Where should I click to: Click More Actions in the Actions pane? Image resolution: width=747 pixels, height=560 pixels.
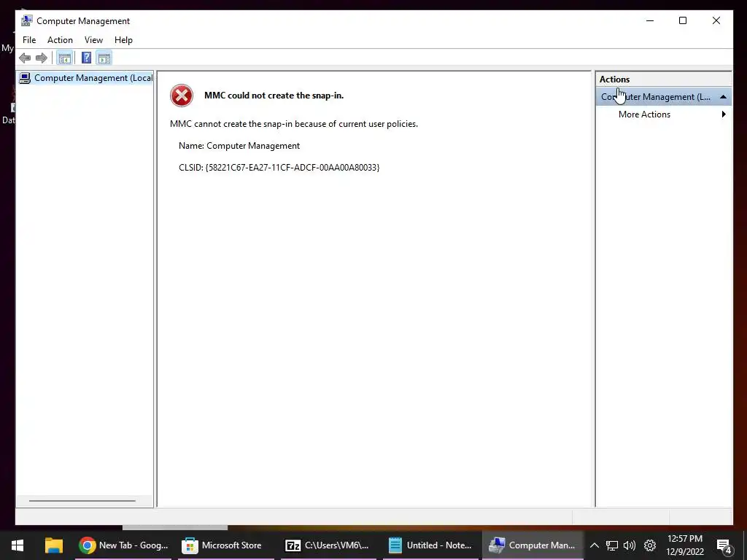click(644, 114)
